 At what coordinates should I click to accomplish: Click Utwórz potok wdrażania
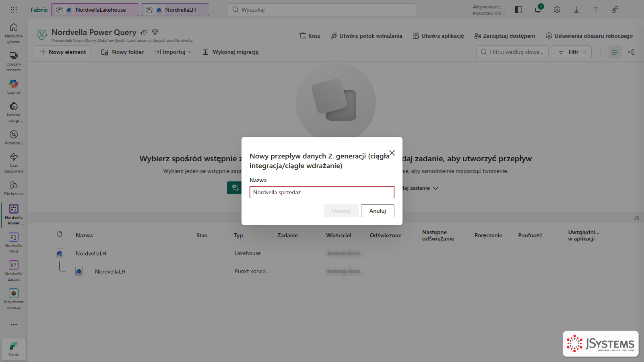point(366,36)
